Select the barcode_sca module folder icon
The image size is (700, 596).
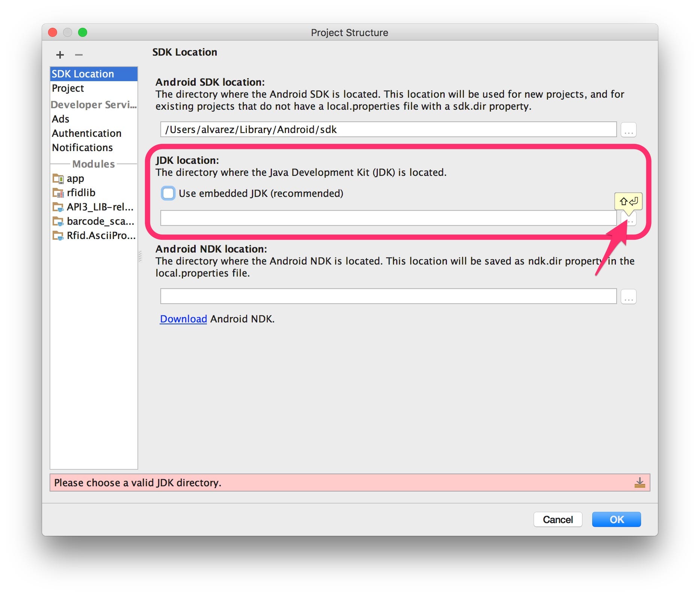[x=58, y=221]
